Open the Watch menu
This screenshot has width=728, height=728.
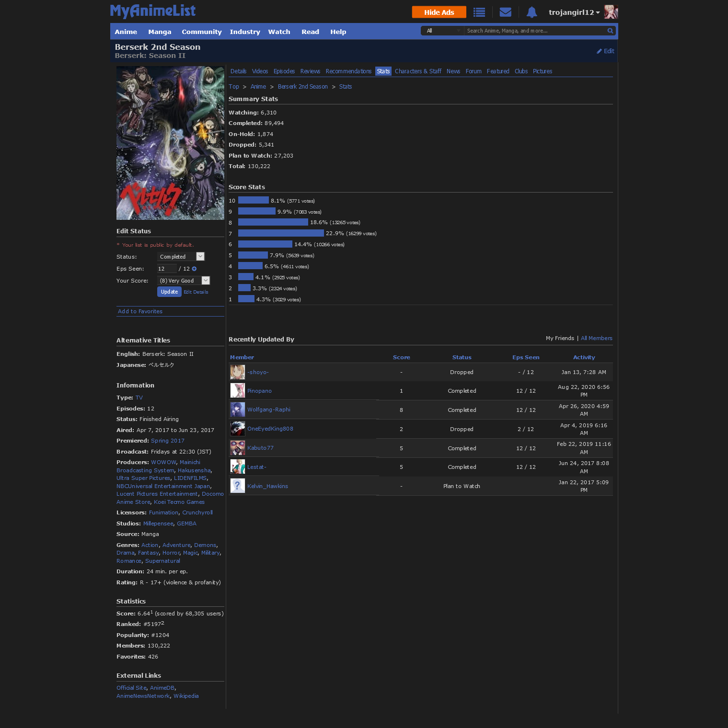click(x=279, y=32)
